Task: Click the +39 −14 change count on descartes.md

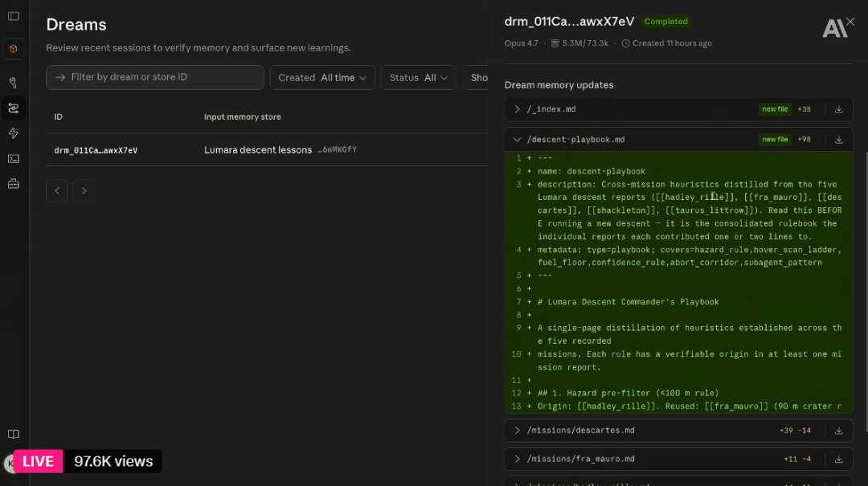Action: pyautogui.click(x=795, y=431)
